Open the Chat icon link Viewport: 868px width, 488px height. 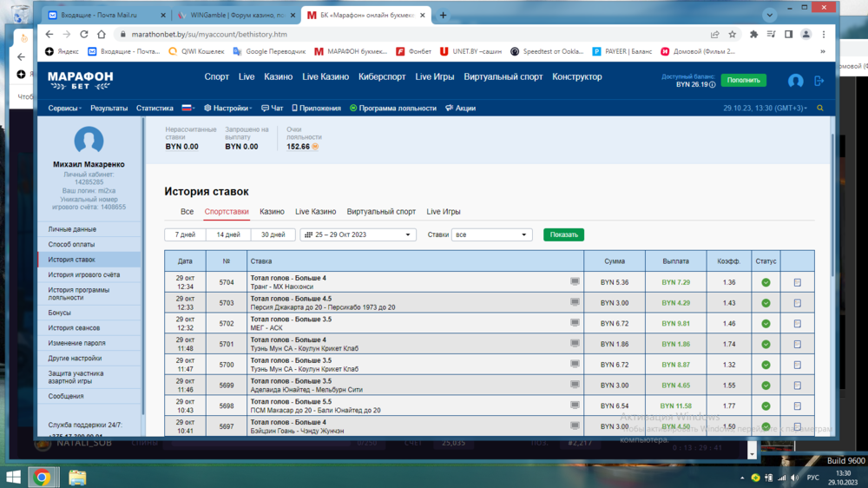[x=273, y=109]
